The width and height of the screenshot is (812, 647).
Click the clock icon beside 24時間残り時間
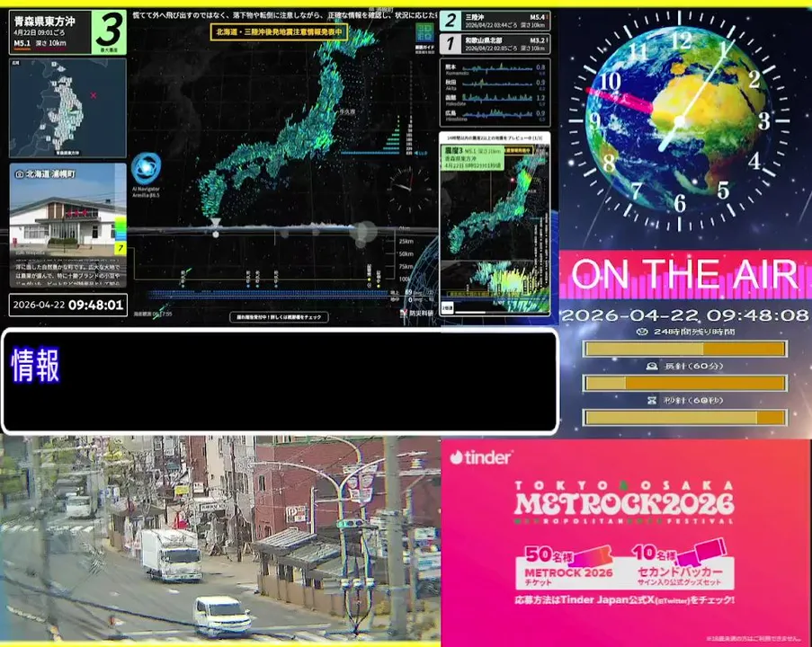(x=642, y=332)
